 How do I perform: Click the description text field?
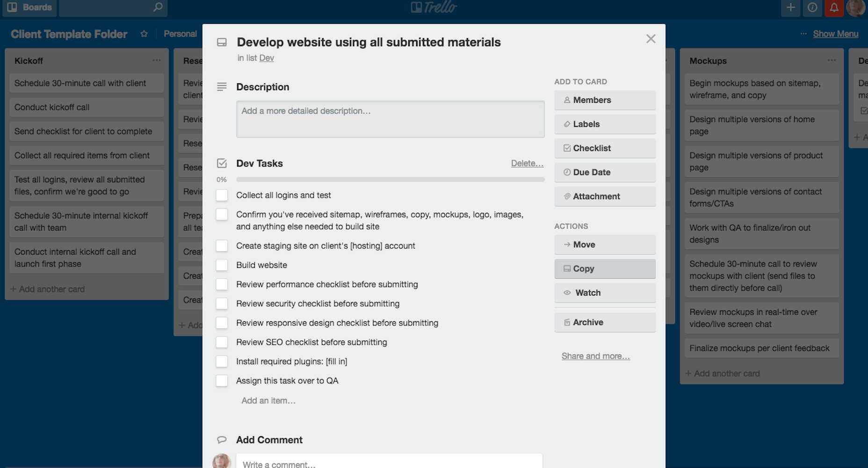pyautogui.click(x=390, y=119)
